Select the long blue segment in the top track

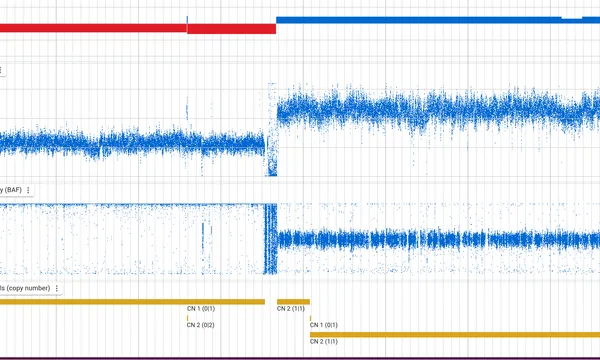point(438,20)
